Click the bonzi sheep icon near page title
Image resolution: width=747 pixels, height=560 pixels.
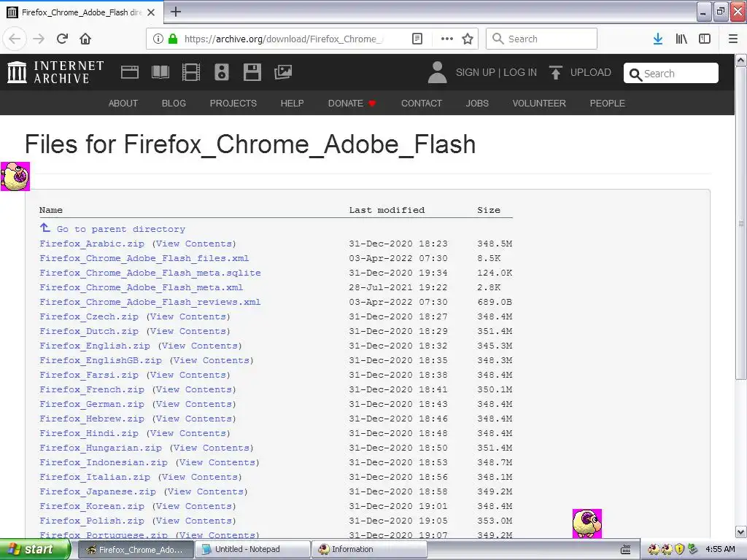point(15,176)
